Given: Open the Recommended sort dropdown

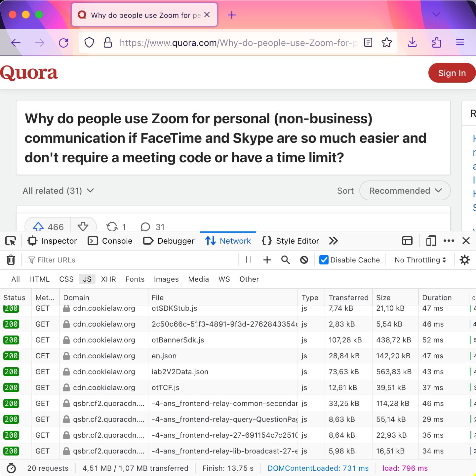Looking at the screenshot, I should pyautogui.click(x=405, y=191).
